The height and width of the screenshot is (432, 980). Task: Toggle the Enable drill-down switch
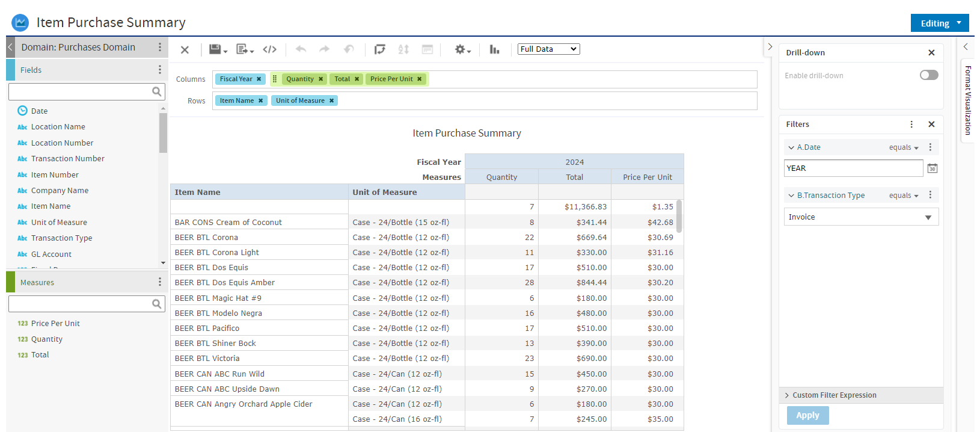tap(929, 75)
